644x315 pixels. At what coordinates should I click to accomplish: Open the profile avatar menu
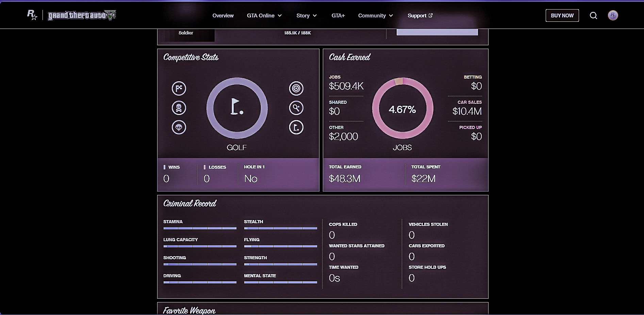613,15
